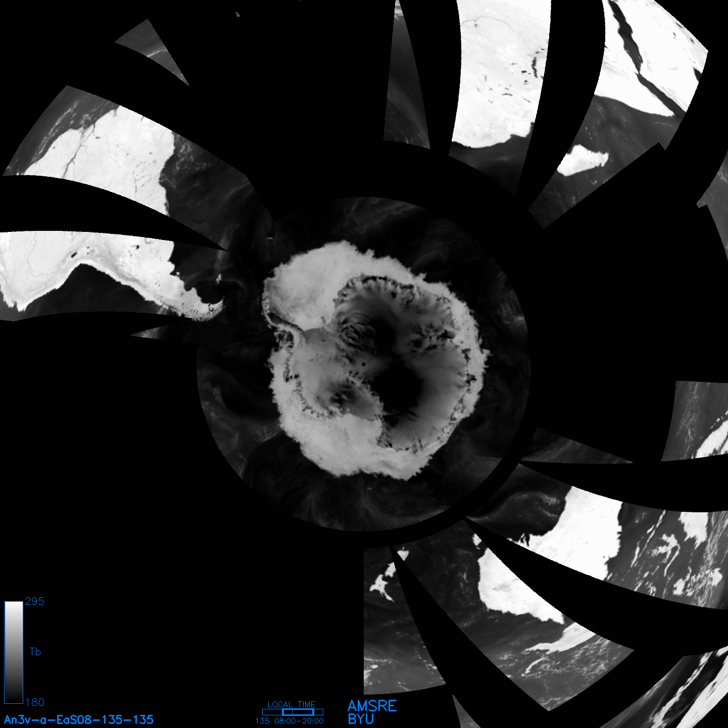Click the 'AMSRE' sensor label
Screen dimensions: 728x728
[x=372, y=706]
